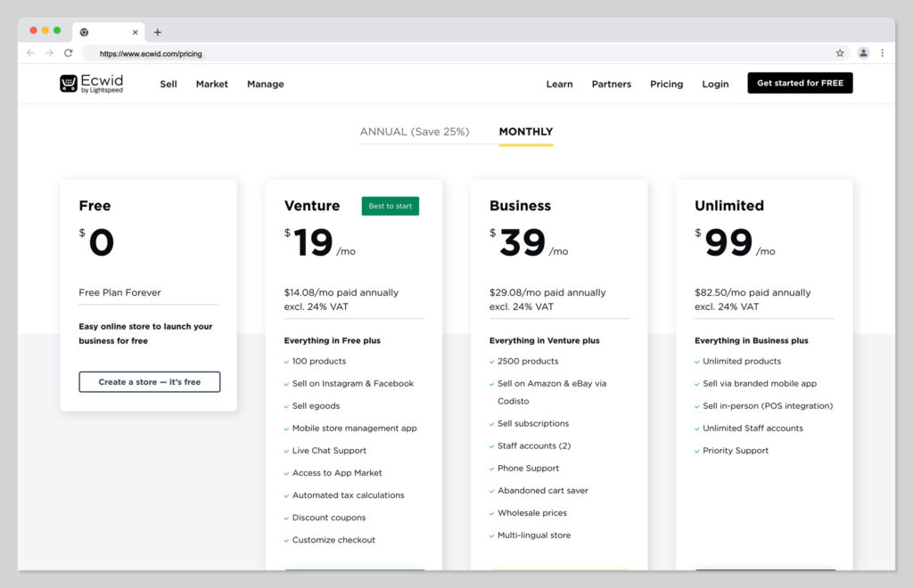Click the browser forward arrow
913x588 pixels.
pos(49,53)
